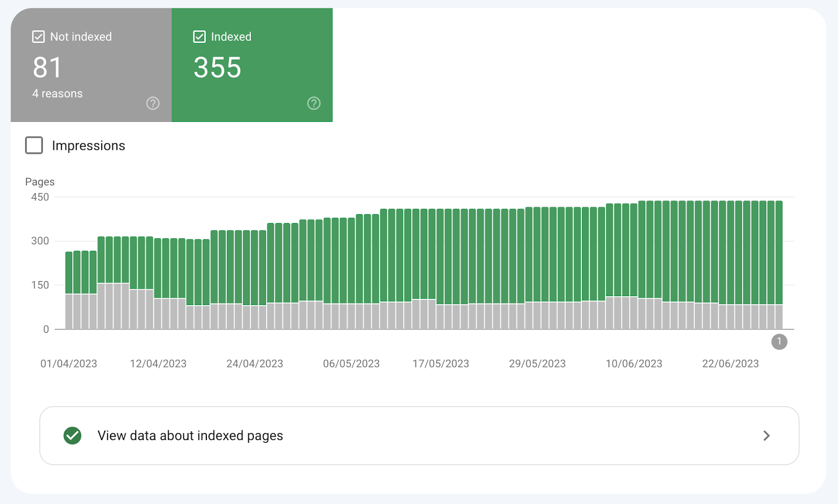Click the '4 reasons' text under the 81 count

tap(57, 94)
